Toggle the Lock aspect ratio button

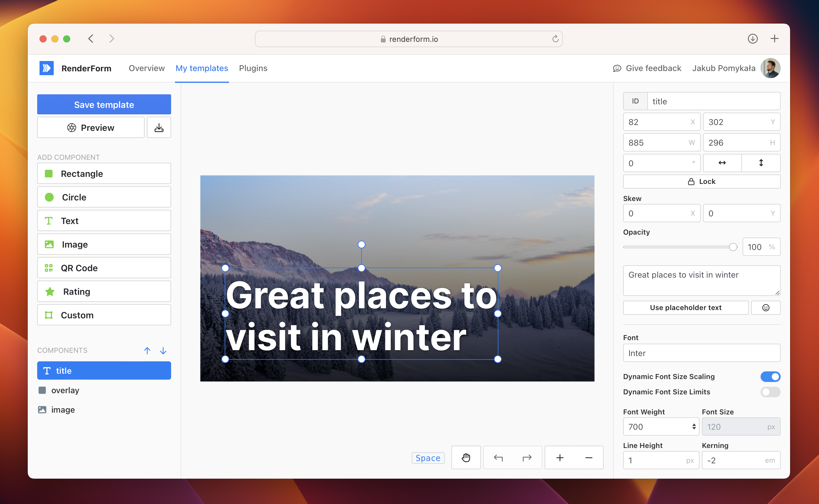click(x=701, y=181)
